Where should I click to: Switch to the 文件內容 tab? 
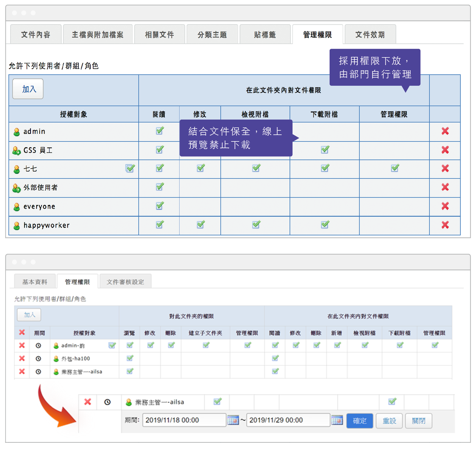pos(36,35)
